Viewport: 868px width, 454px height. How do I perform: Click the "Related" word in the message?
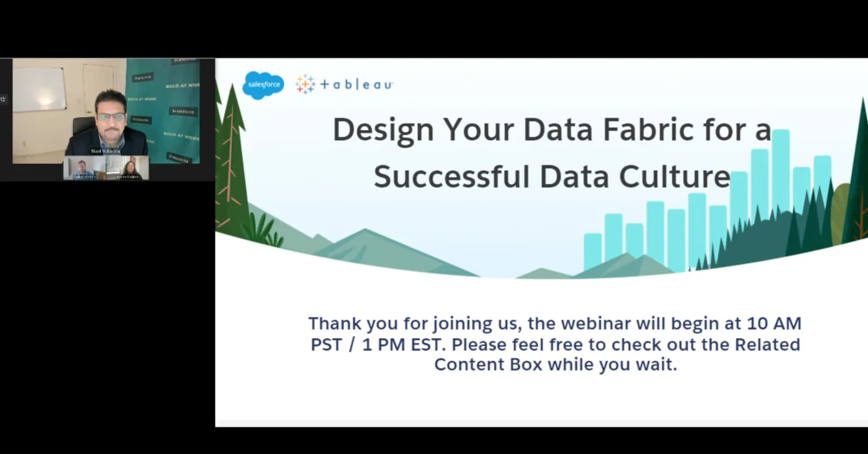[x=767, y=344]
